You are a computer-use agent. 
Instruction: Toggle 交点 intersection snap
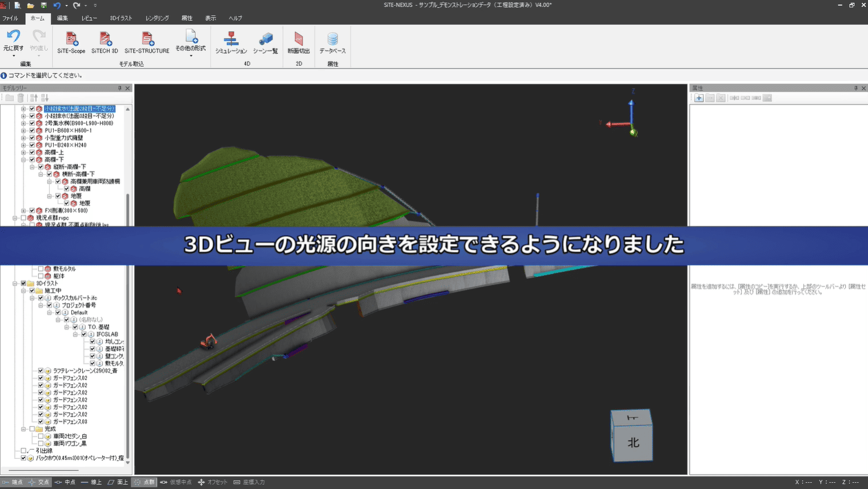click(x=39, y=482)
